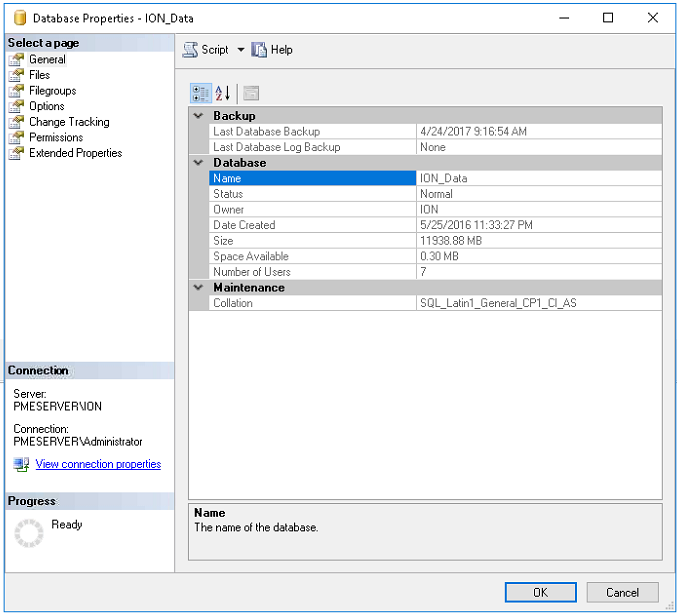
Task: Open the Script dropdown arrow
Action: [x=241, y=50]
